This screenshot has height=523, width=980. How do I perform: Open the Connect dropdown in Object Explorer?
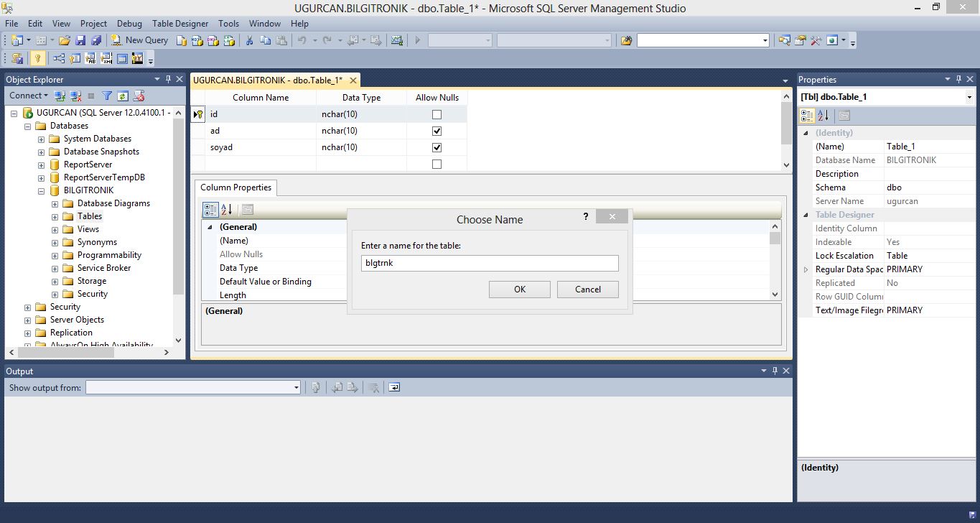point(29,96)
